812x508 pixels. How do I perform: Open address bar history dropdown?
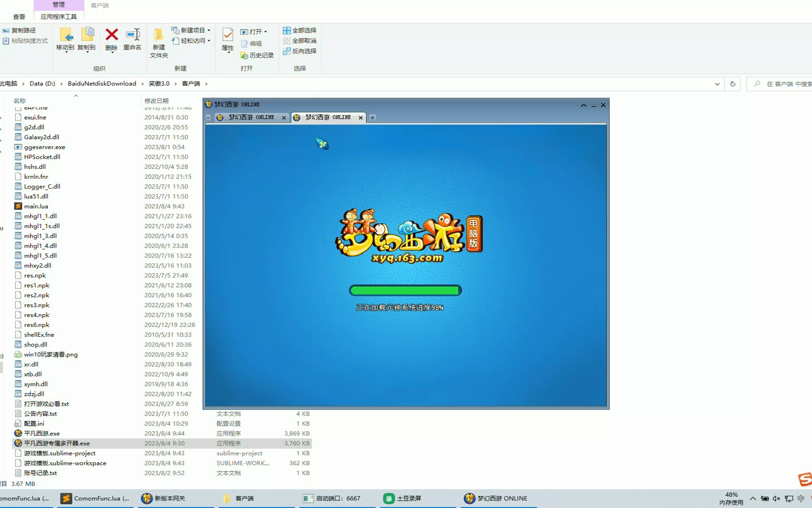pos(717,84)
